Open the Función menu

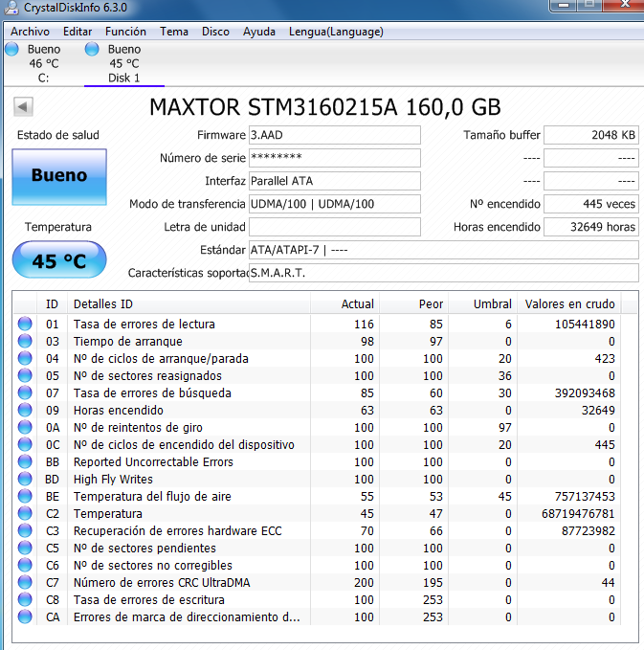point(125,32)
